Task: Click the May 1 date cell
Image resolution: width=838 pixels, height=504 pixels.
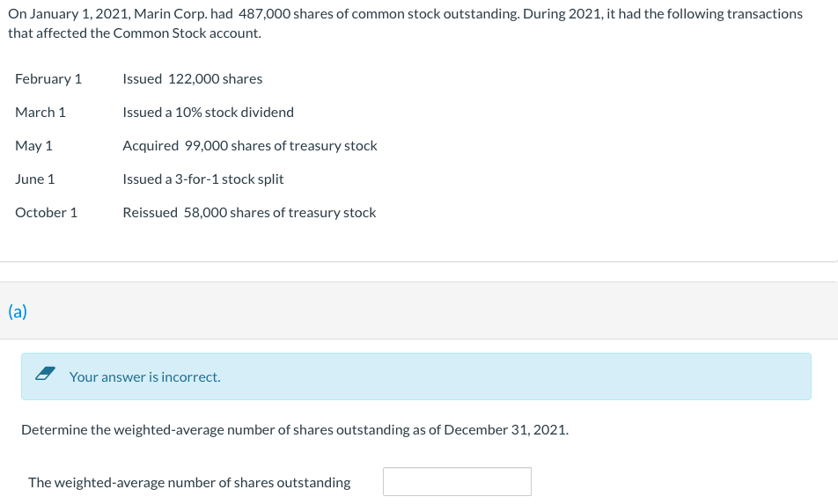Action: point(33,146)
